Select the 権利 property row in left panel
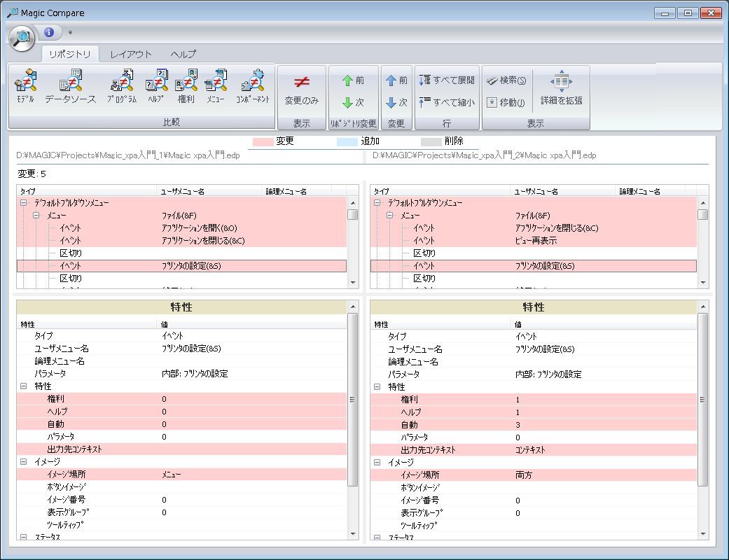This screenshot has width=729, height=560. (x=182, y=399)
